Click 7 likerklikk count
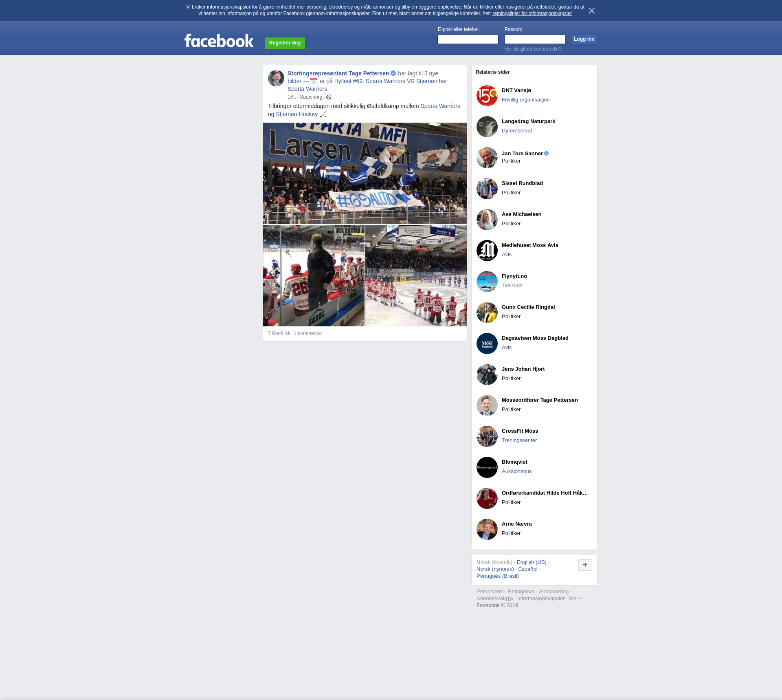The width and height of the screenshot is (782, 700). click(279, 333)
